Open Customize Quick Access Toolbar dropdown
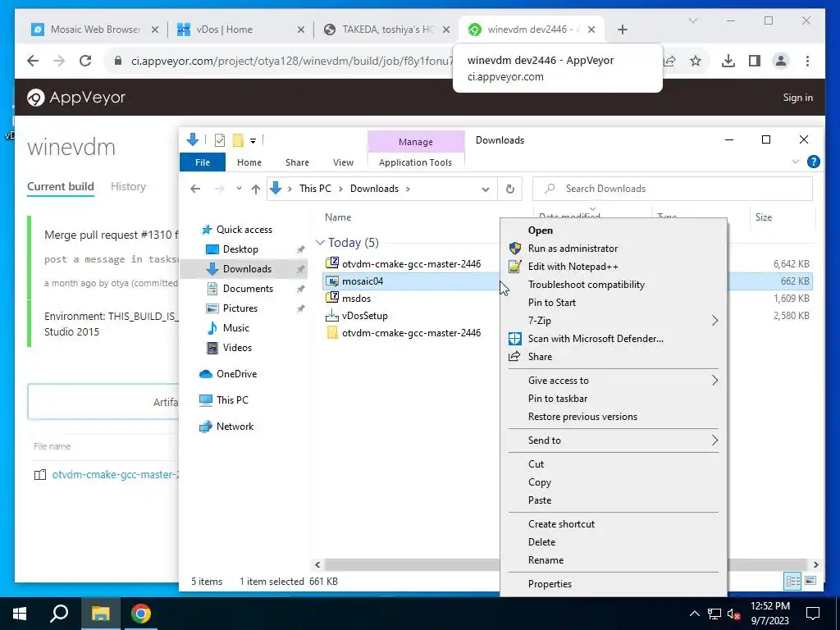Image resolution: width=840 pixels, height=630 pixels. point(253,141)
